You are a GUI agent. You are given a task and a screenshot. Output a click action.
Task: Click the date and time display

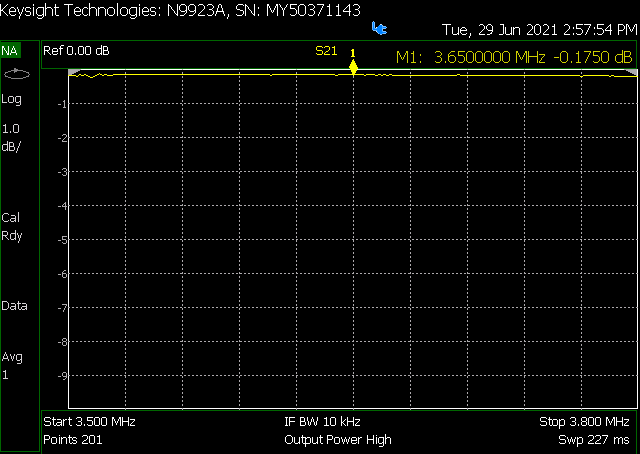539,30
